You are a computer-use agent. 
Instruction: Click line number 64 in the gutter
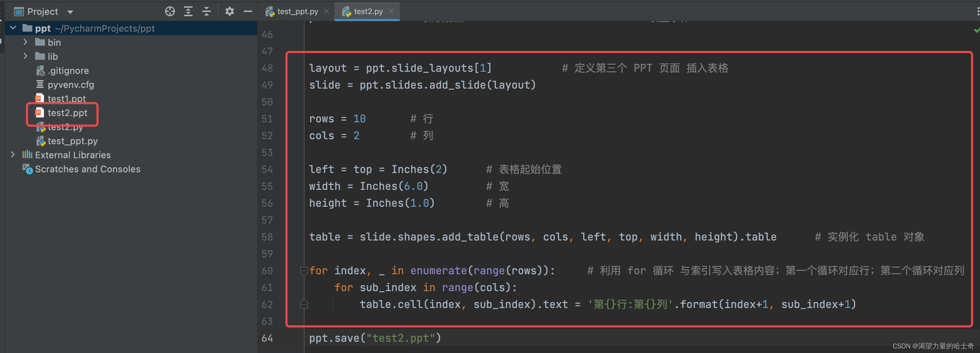tap(267, 338)
